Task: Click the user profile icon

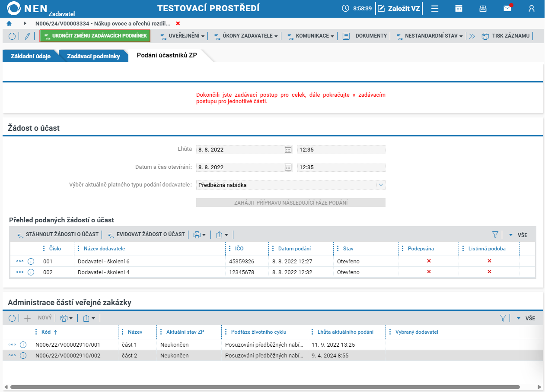Action: pos(532,8)
